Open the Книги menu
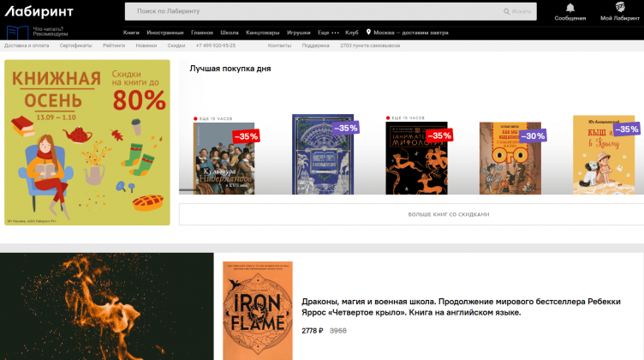This screenshot has height=360, width=644. tap(131, 32)
